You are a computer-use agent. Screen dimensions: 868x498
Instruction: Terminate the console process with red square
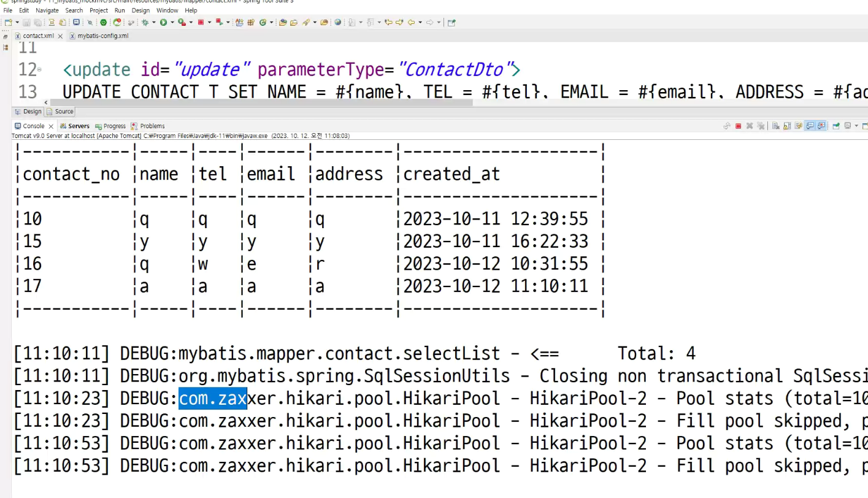pos(738,126)
